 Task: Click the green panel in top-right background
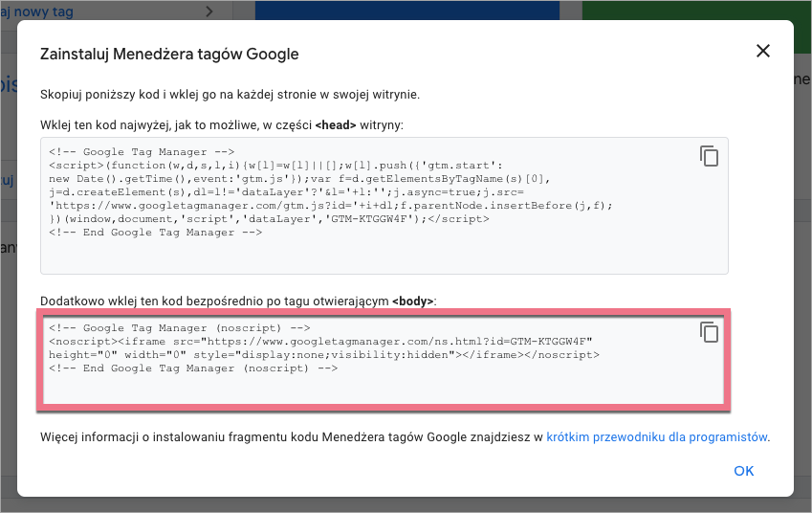click(696, 10)
